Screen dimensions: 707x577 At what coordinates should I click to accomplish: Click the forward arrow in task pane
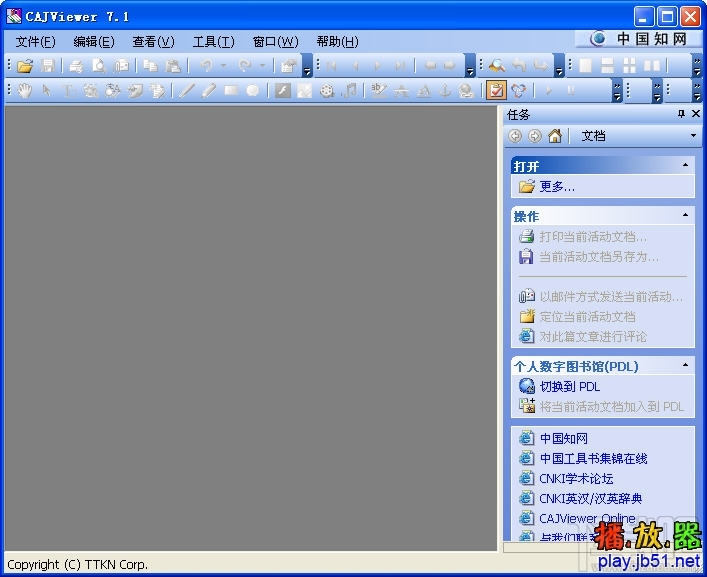pos(535,136)
